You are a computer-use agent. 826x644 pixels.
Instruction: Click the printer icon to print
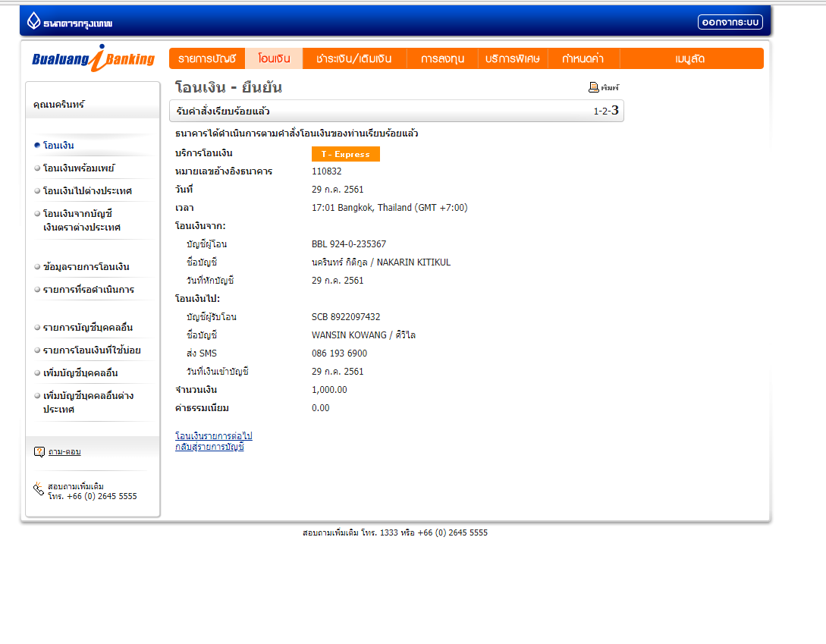(x=594, y=88)
